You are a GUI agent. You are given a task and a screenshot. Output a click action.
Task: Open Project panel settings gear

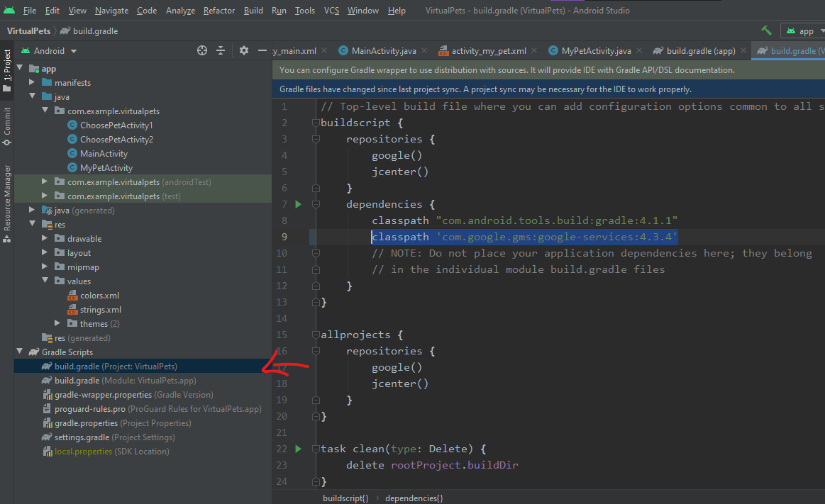244,50
